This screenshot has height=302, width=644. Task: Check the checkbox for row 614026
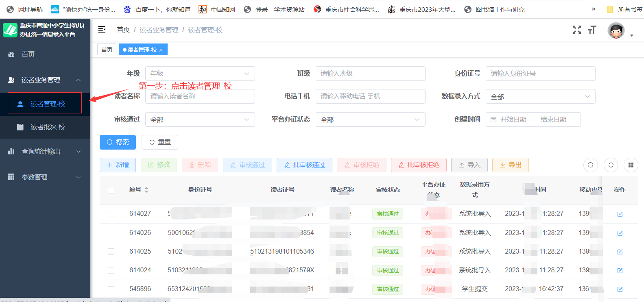pos(111,233)
